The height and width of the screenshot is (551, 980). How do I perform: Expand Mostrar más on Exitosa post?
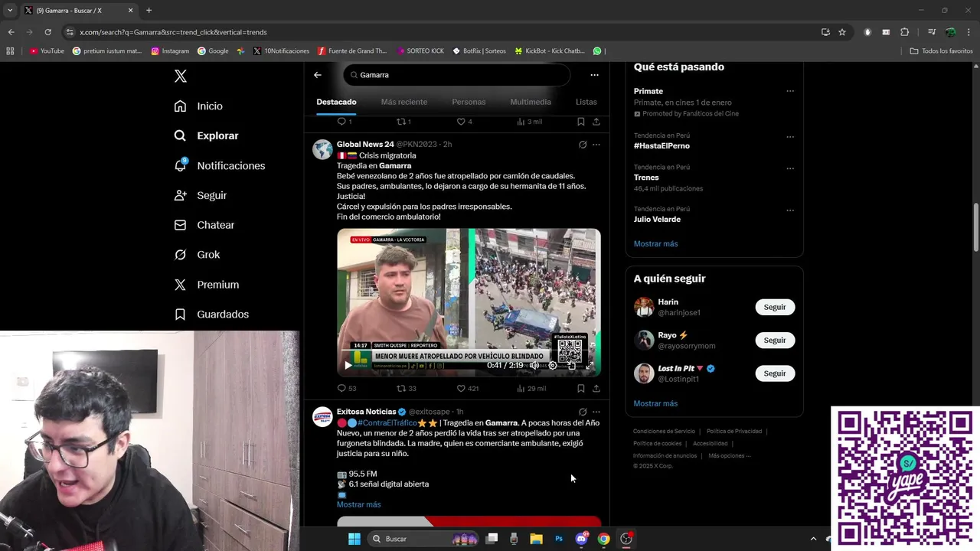pos(358,504)
